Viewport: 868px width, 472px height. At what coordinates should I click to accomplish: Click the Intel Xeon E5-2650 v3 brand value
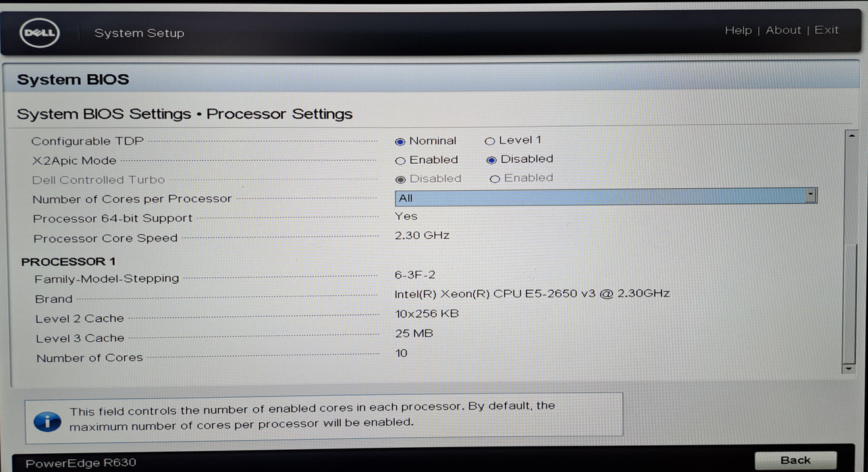point(532,294)
